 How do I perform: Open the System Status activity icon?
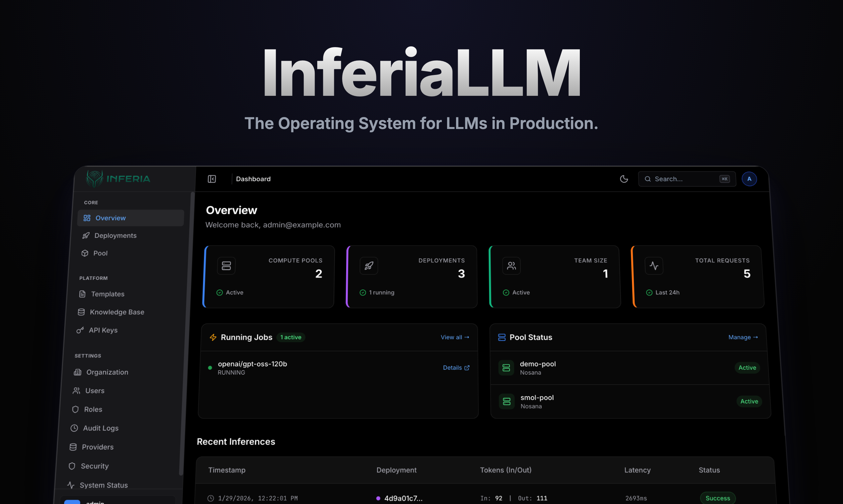pyautogui.click(x=70, y=485)
